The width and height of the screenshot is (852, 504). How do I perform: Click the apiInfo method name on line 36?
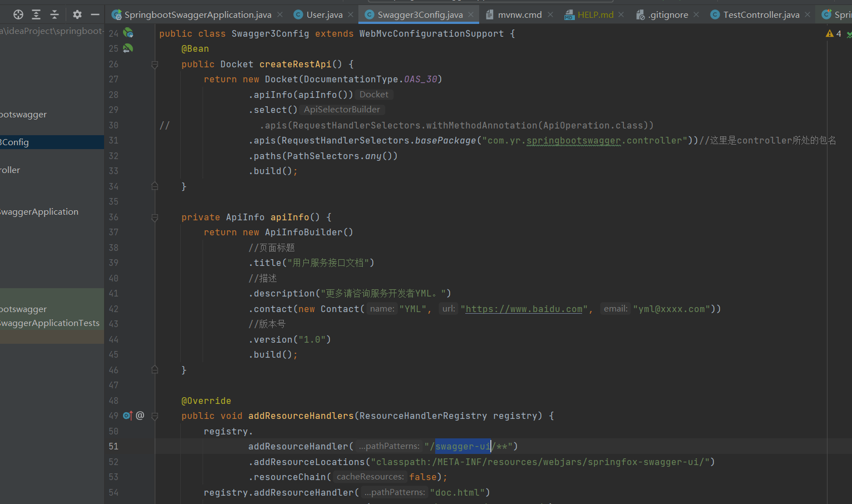[289, 218]
